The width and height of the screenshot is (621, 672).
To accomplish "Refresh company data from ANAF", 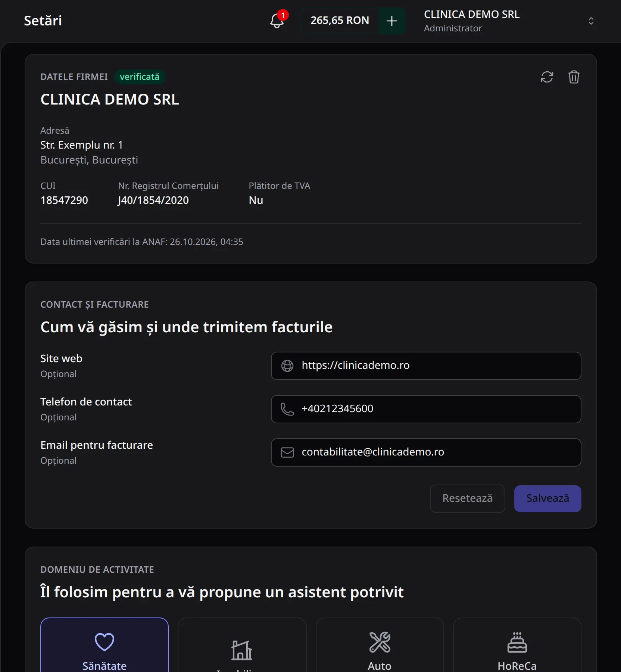I will tap(547, 77).
